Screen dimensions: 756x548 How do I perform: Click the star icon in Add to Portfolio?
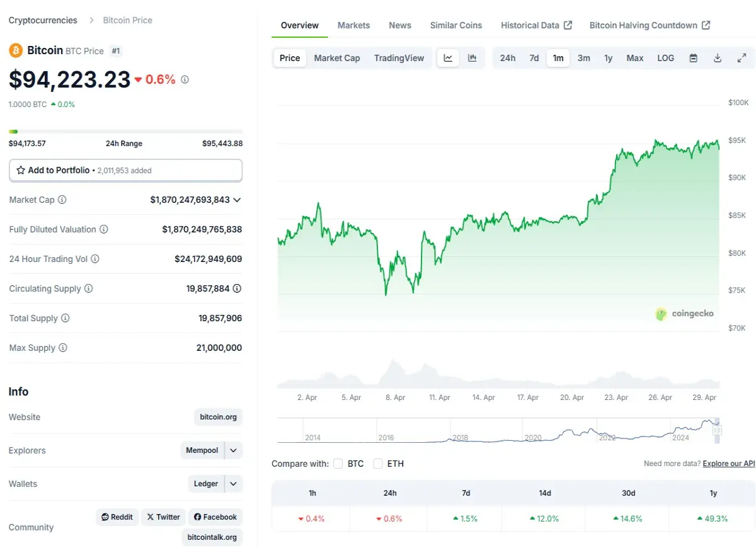pyautogui.click(x=21, y=170)
